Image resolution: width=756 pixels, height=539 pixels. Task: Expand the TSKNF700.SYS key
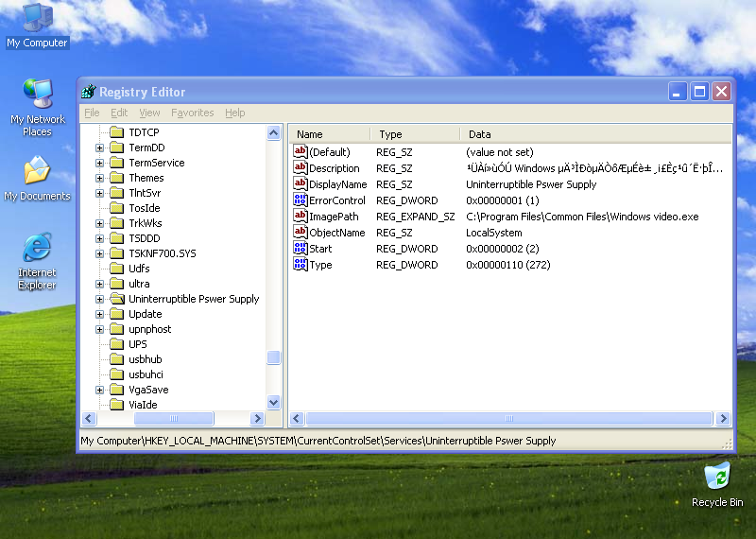[99, 253]
